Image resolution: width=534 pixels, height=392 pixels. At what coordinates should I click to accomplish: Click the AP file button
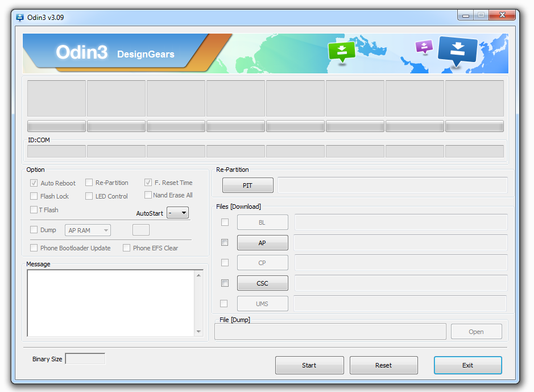pyautogui.click(x=263, y=243)
